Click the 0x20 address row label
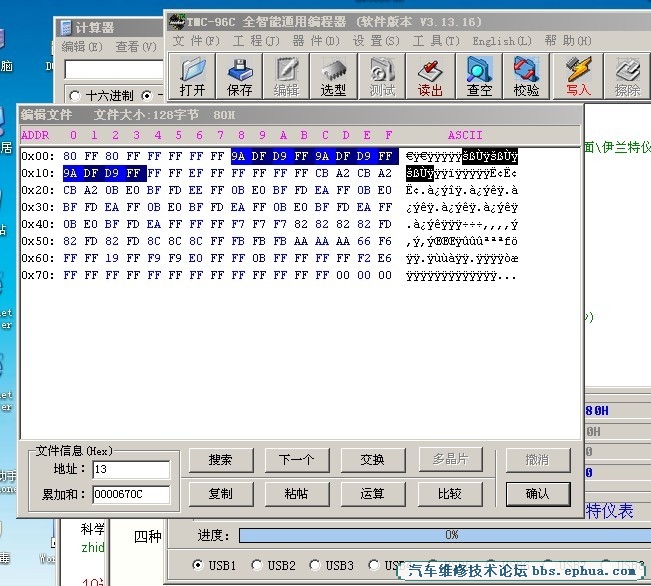651x586 pixels. (x=38, y=190)
